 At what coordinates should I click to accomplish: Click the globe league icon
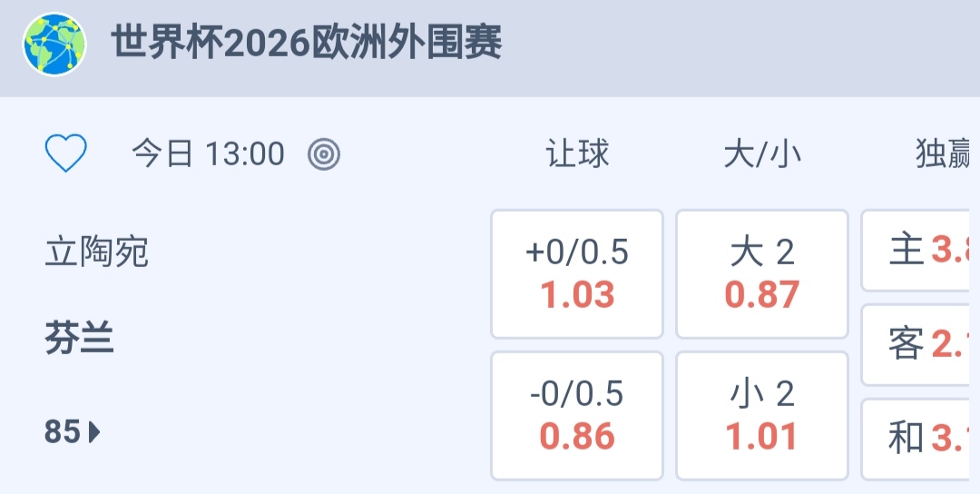[54, 44]
